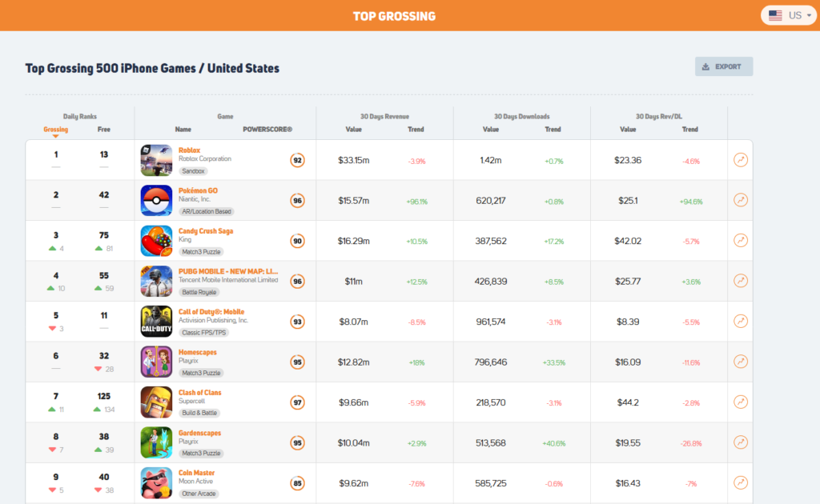Viewport: 820px width, 504px height.
Task: Sort by Grossing daily rank column
Action: pos(56,130)
